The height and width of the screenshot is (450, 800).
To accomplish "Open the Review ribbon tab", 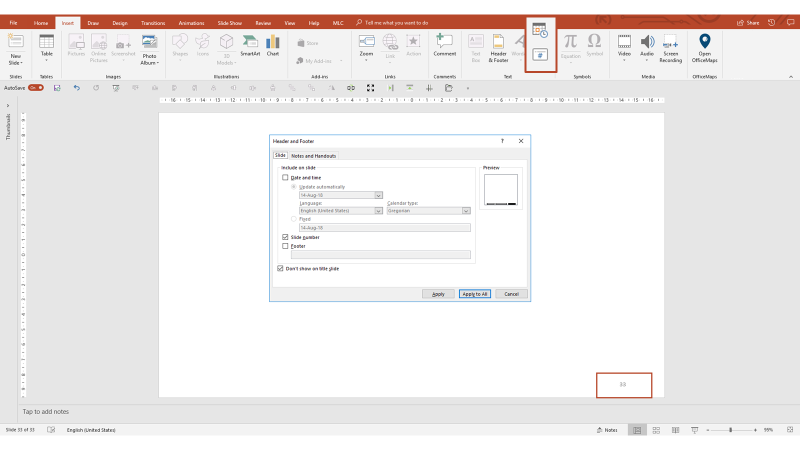I will [x=263, y=23].
